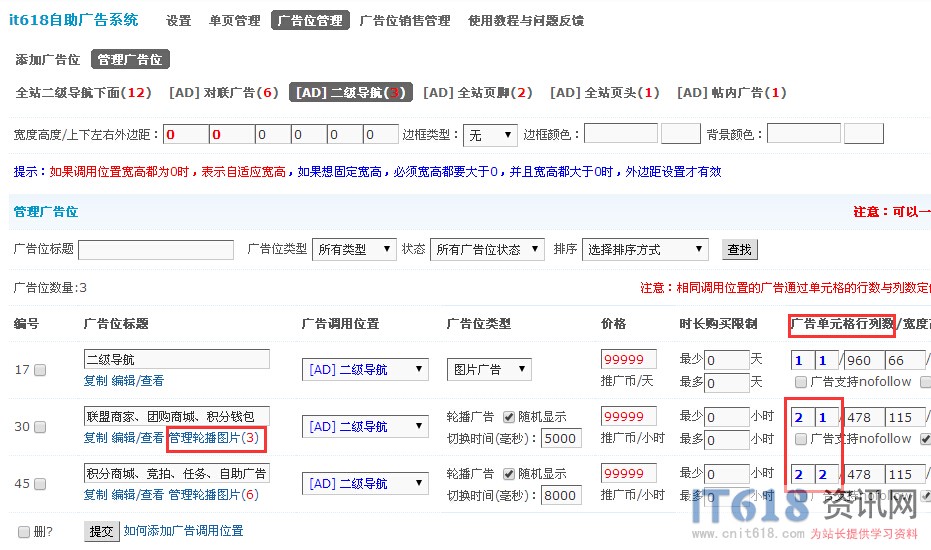Toggle 广告支持nofollow checkbox in row 17
931x550 pixels.
coord(801,382)
